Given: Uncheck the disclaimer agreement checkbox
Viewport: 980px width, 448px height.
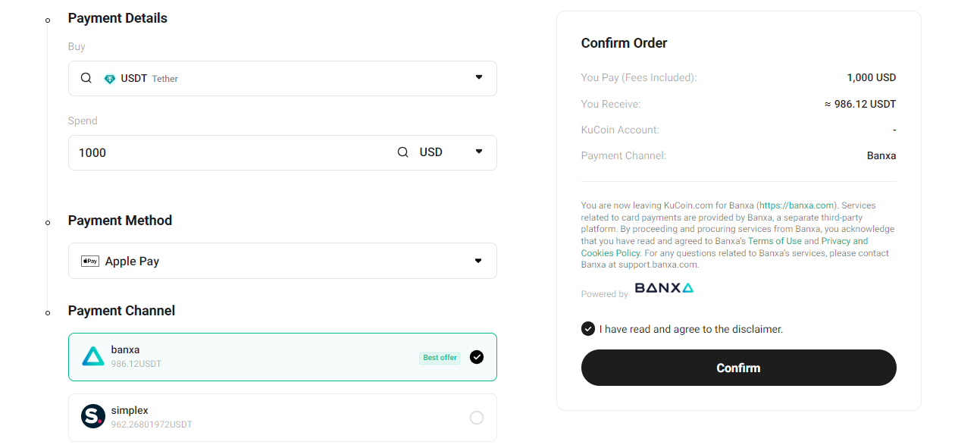Looking at the screenshot, I should pos(587,328).
